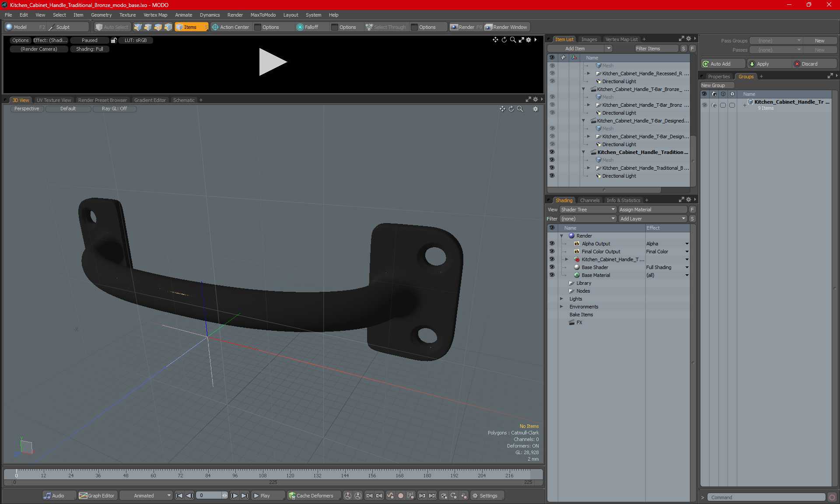840x504 pixels.
Task: Open Render Window
Action: tap(507, 27)
